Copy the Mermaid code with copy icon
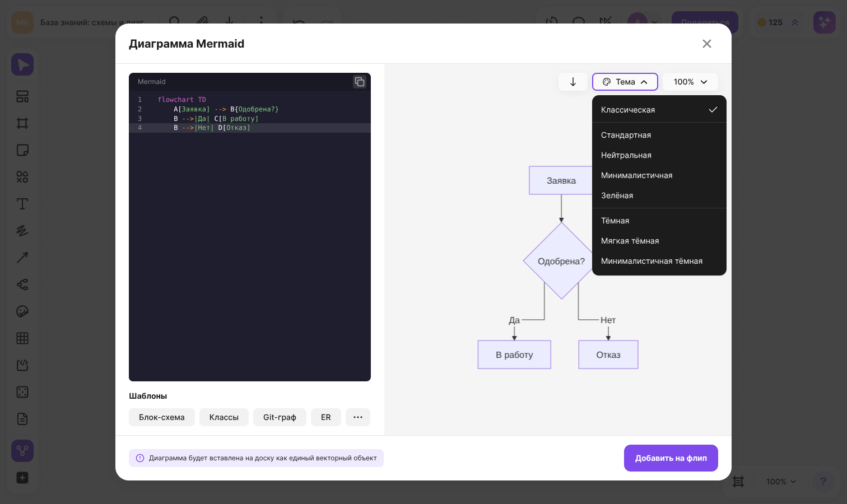This screenshot has width=847, height=504. (x=360, y=82)
